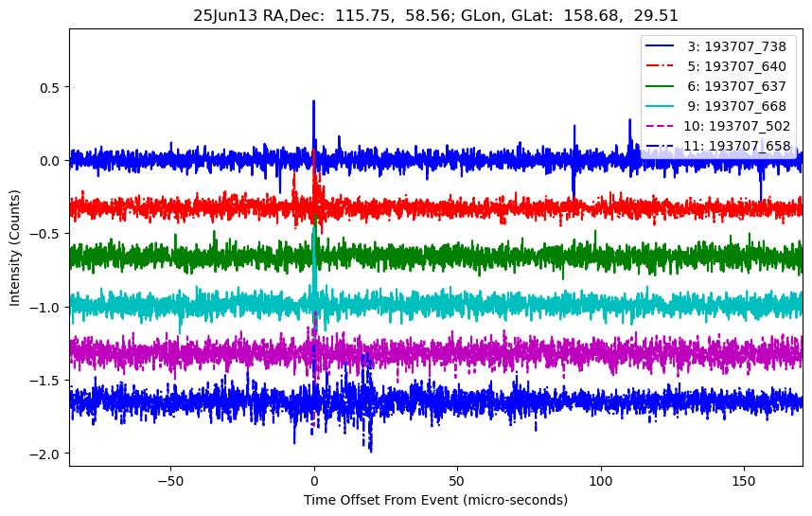Click y-axis tick label 0.0
The width and height of the screenshot is (812, 516).
click(50, 161)
